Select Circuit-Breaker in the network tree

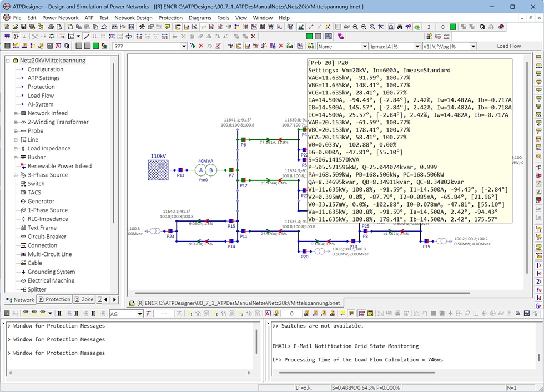click(x=47, y=237)
